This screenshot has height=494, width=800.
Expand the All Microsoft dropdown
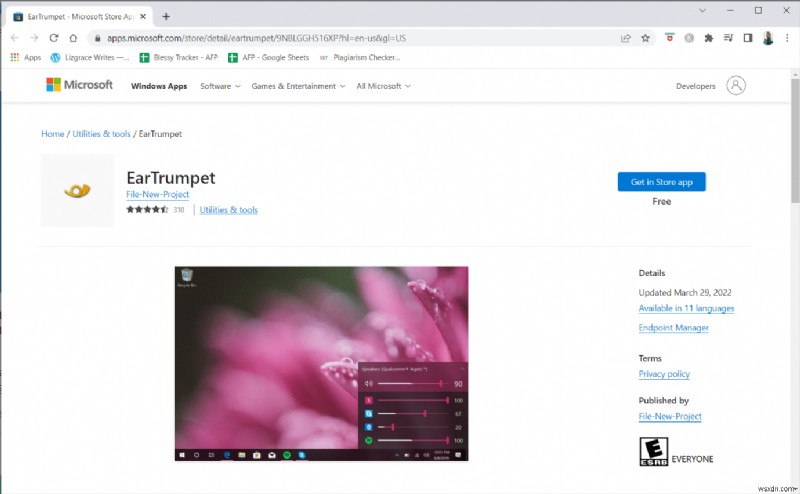coord(383,86)
